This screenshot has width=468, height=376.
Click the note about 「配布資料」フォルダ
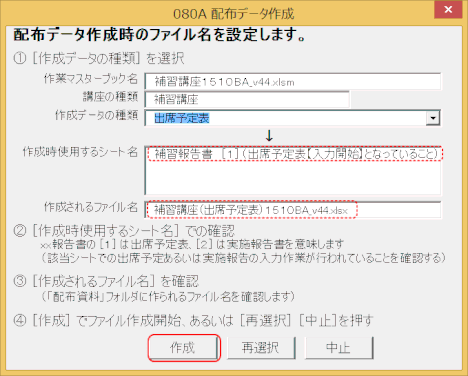click(168, 296)
